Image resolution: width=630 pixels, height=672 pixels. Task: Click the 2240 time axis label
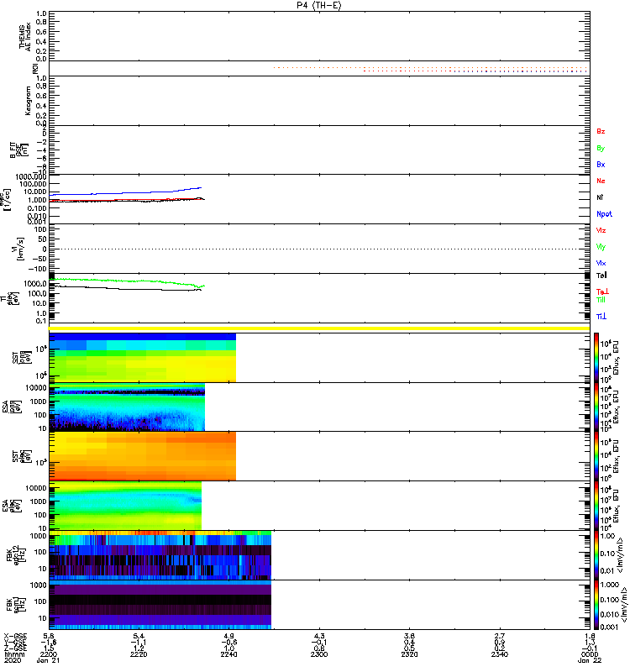228,654
